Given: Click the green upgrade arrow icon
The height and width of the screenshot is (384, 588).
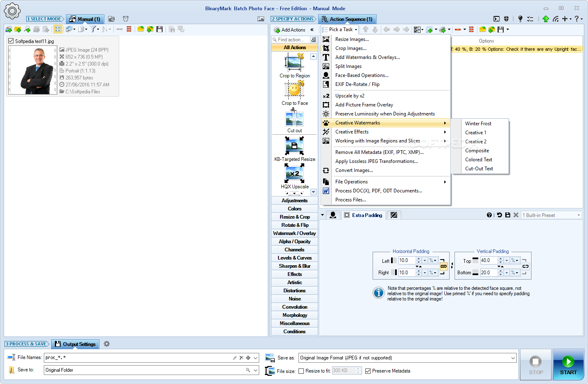Looking at the screenshot, I should click(x=545, y=19).
